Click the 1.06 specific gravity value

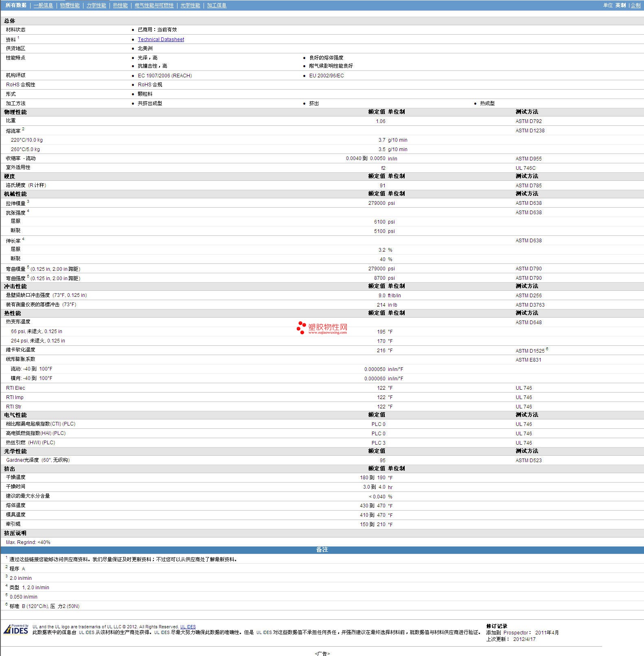click(x=380, y=121)
